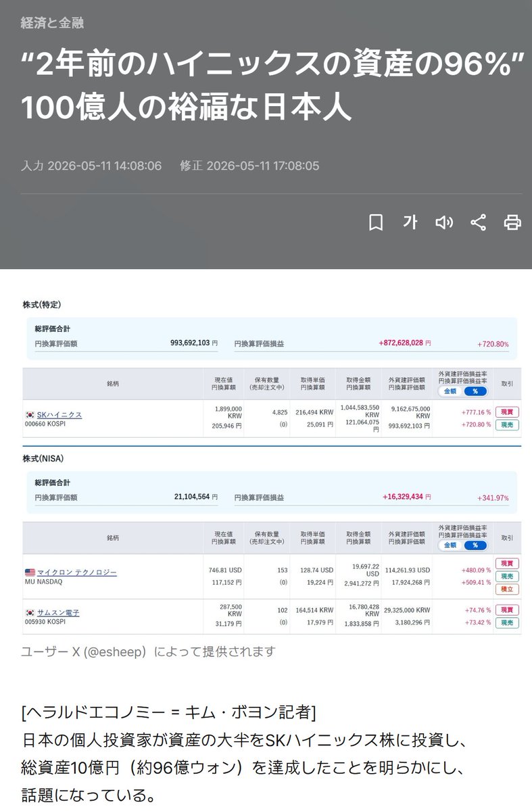532x811 pixels.
Task: Click SK Hynix acquisition price 216,494 KRW
Action: [314, 412]
